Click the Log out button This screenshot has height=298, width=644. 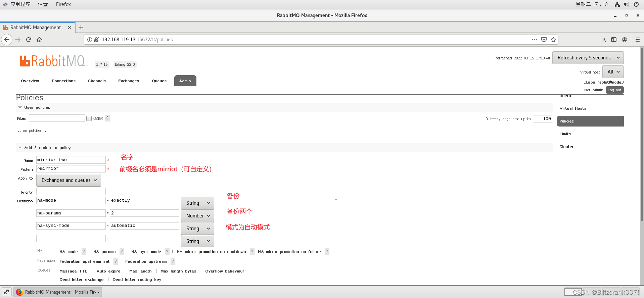coord(614,90)
